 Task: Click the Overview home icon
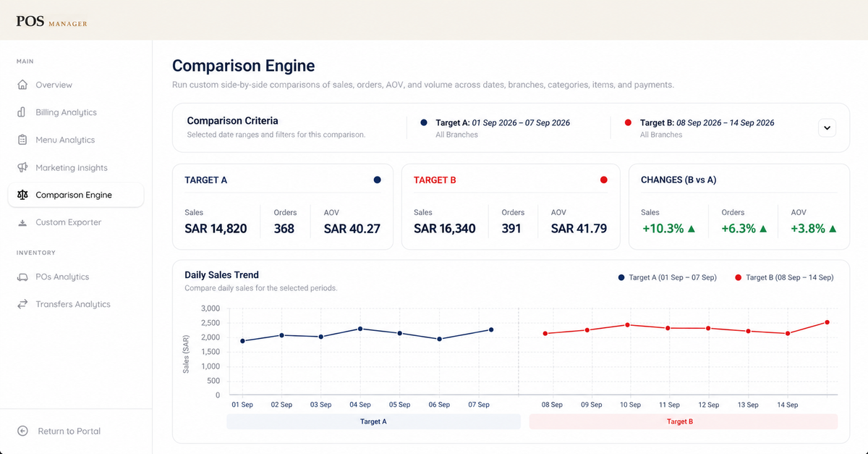[x=22, y=85]
